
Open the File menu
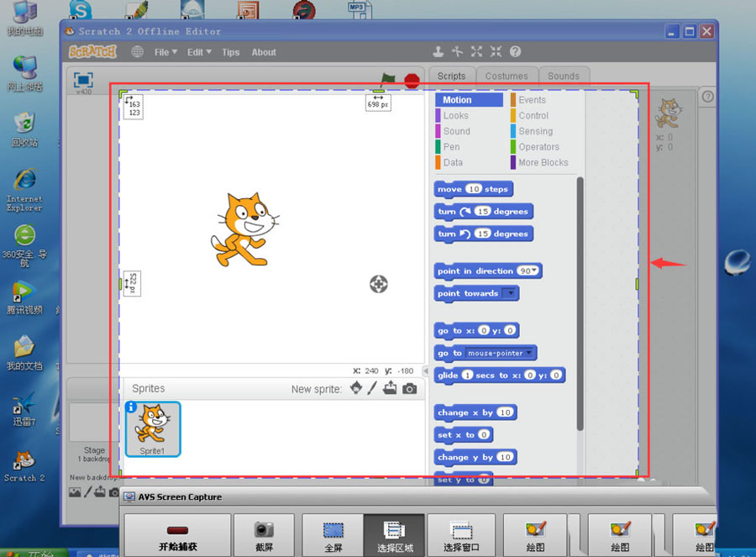(x=165, y=52)
